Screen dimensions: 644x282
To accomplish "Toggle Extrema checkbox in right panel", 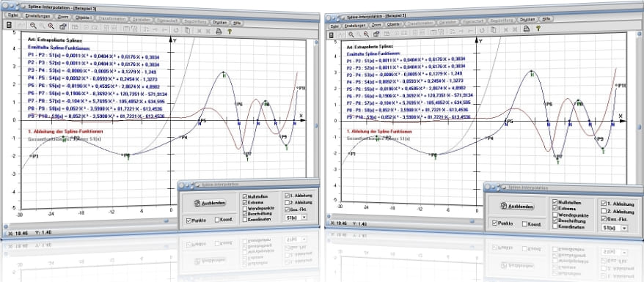I will point(555,209).
